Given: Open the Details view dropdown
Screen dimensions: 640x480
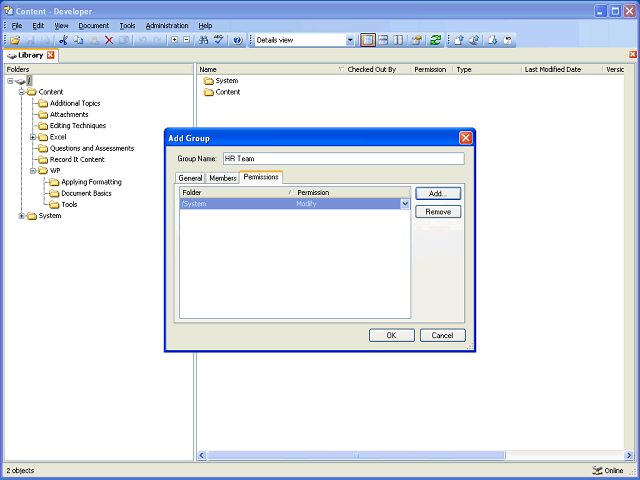Looking at the screenshot, I should 350,40.
